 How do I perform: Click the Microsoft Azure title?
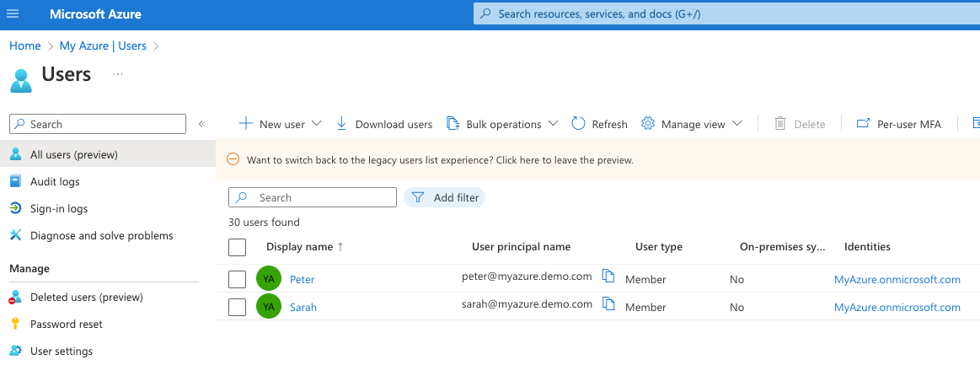[x=95, y=13]
